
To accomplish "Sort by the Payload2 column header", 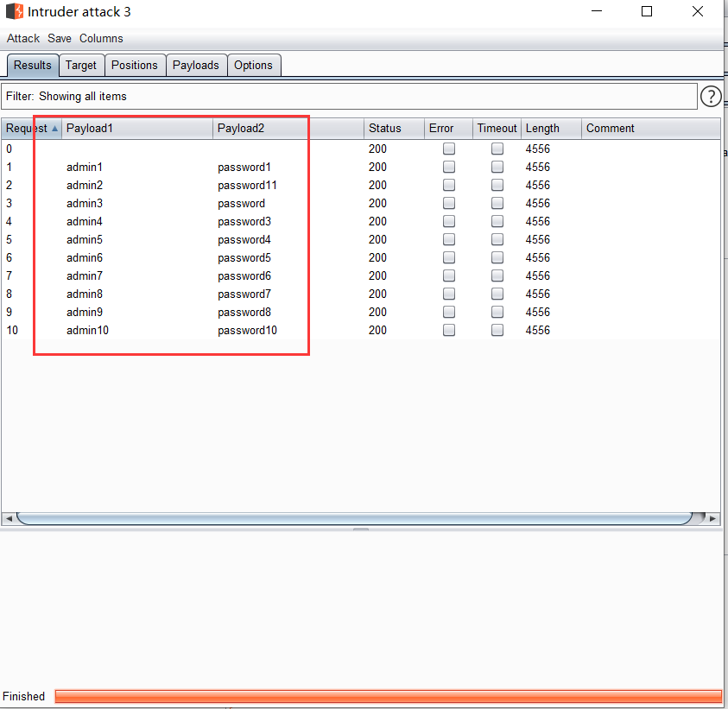I will [x=288, y=128].
